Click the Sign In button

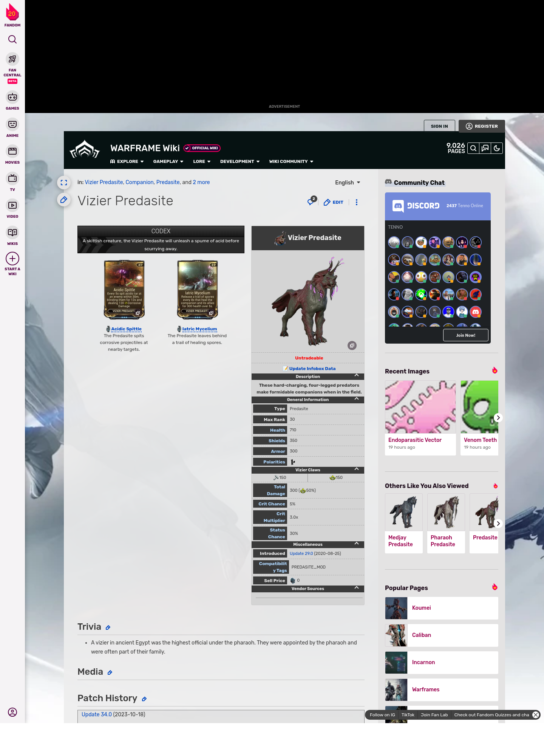(439, 126)
